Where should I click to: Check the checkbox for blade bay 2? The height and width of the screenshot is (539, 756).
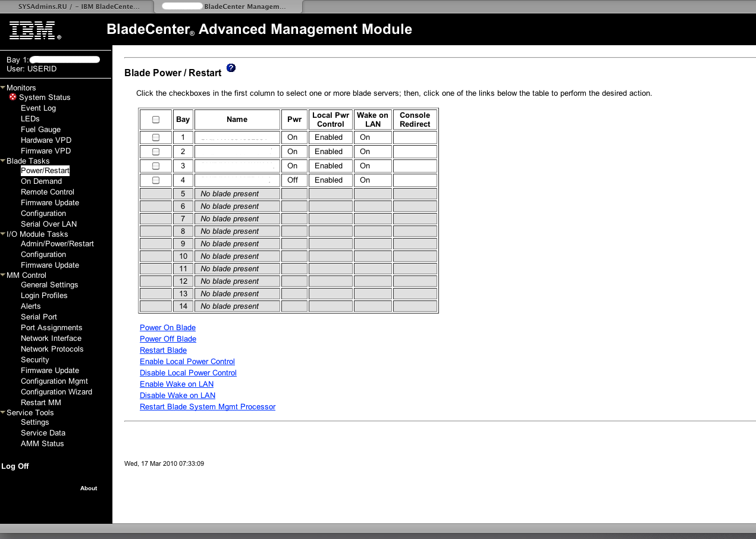[x=156, y=152]
